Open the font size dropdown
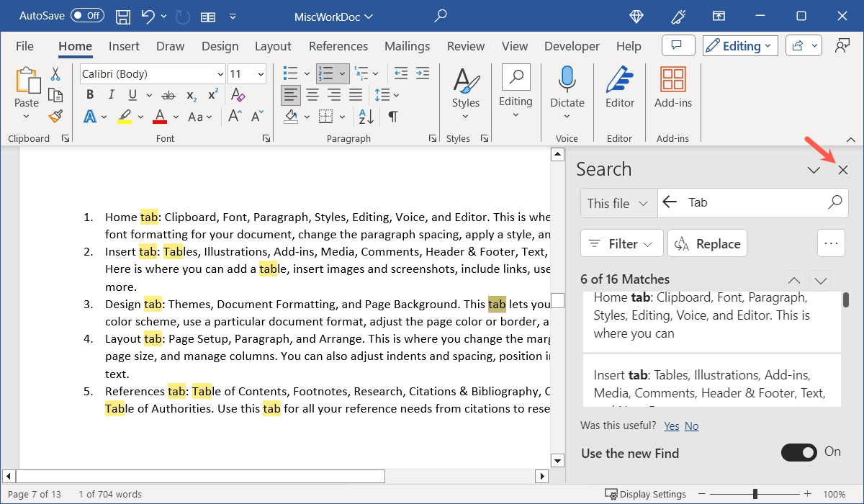Image resolution: width=864 pixels, height=504 pixels. click(x=261, y=73)
